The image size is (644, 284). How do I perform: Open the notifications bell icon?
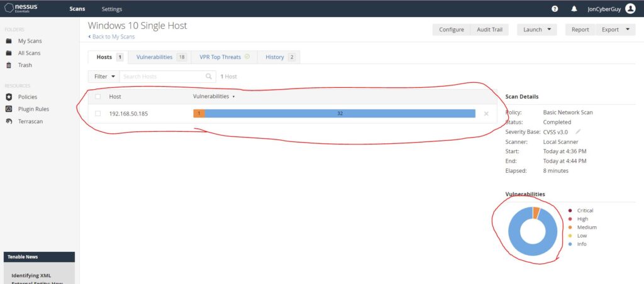(574, 9)
